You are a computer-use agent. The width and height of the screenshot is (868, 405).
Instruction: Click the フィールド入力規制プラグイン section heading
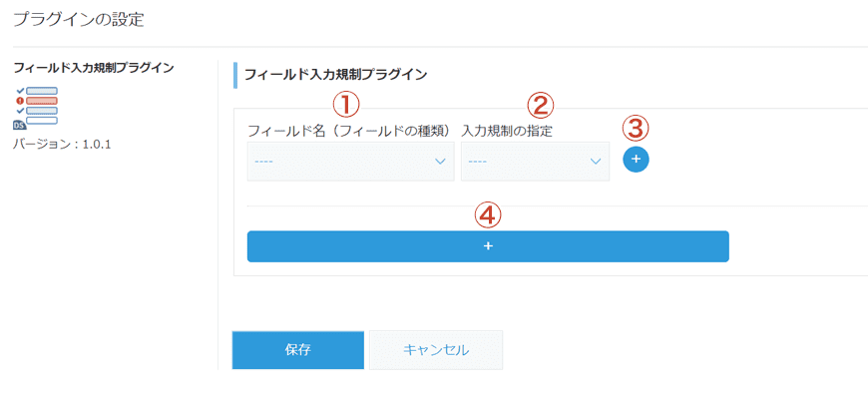coord(335,74)
